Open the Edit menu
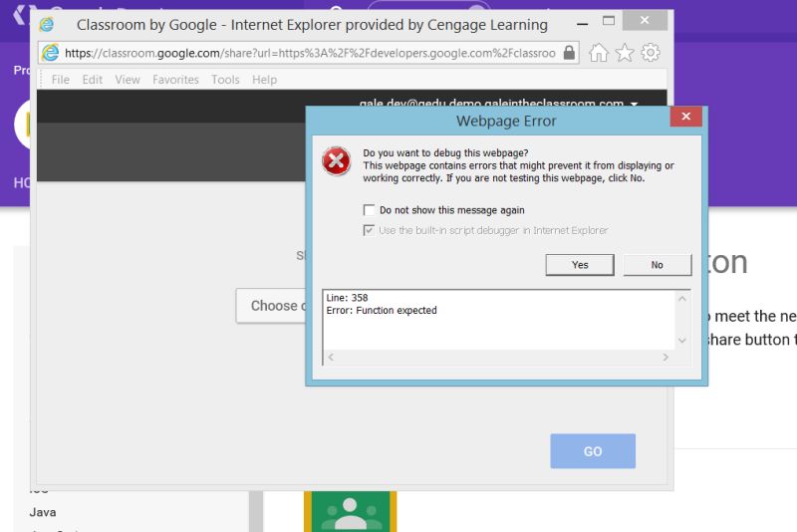797x532 pixels. (93, 80)
